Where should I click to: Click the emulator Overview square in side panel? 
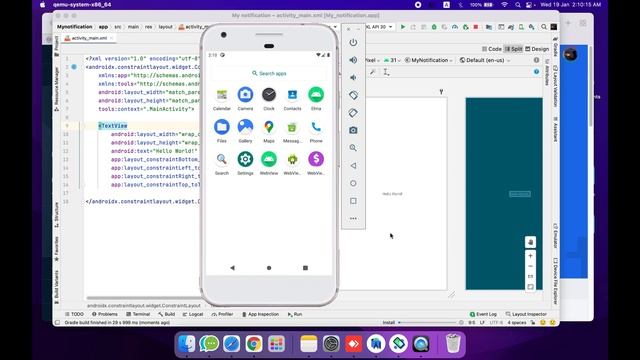[x=353, y=201]
